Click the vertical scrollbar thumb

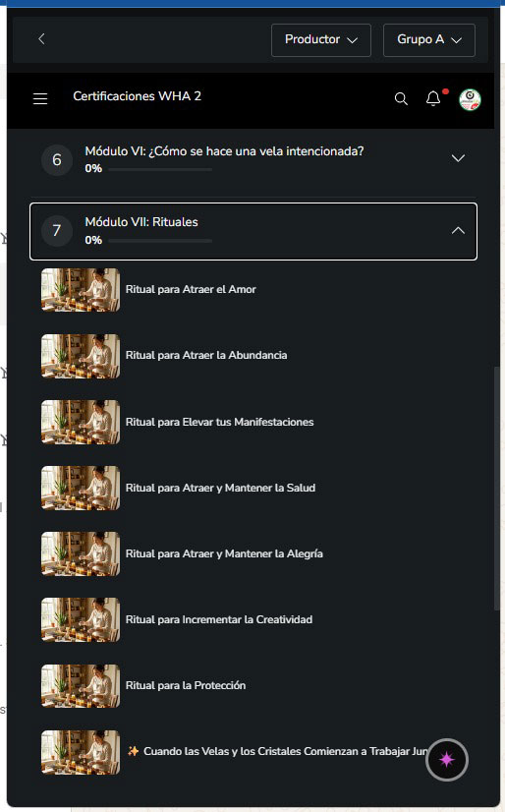(497, 490)
